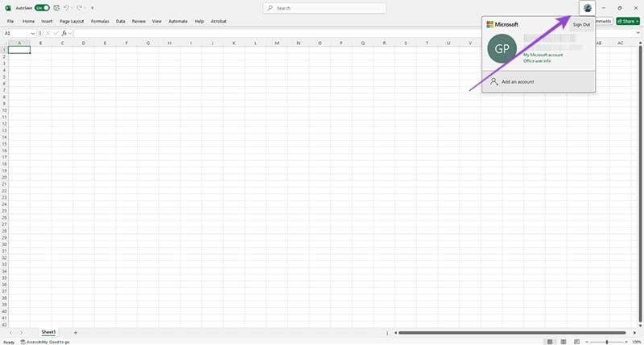Click the Undo arrow icon

click(67, 7)
